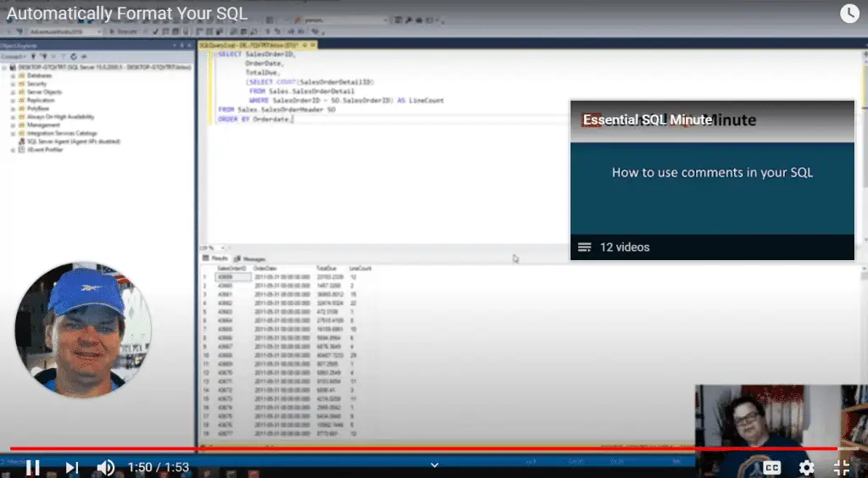This screenshot has height=478, width=868.
Task: Exit full screen mode icon
Action: pyautogui.click(x=842, y=468)
